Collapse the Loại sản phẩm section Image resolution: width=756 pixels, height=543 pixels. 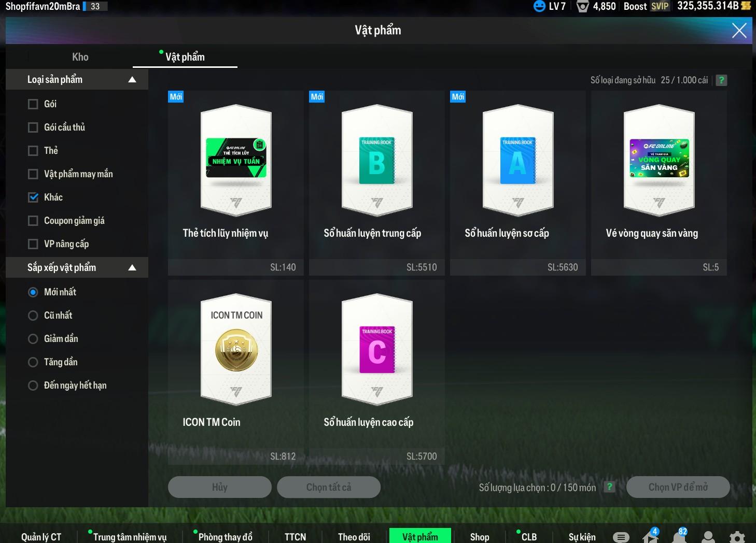tap(132, 80)
